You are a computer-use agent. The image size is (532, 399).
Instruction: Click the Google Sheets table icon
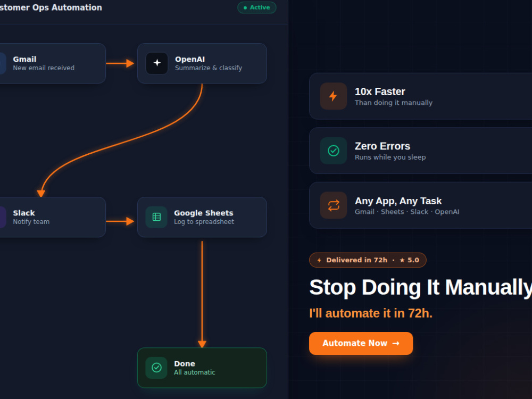point(156,217)
